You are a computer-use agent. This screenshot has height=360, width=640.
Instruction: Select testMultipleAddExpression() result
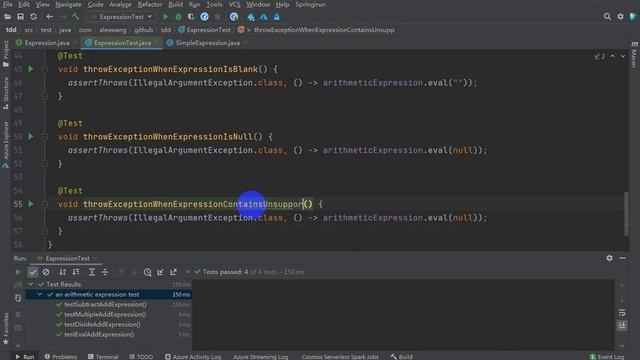pyautogui.click(x=105, y=314)
